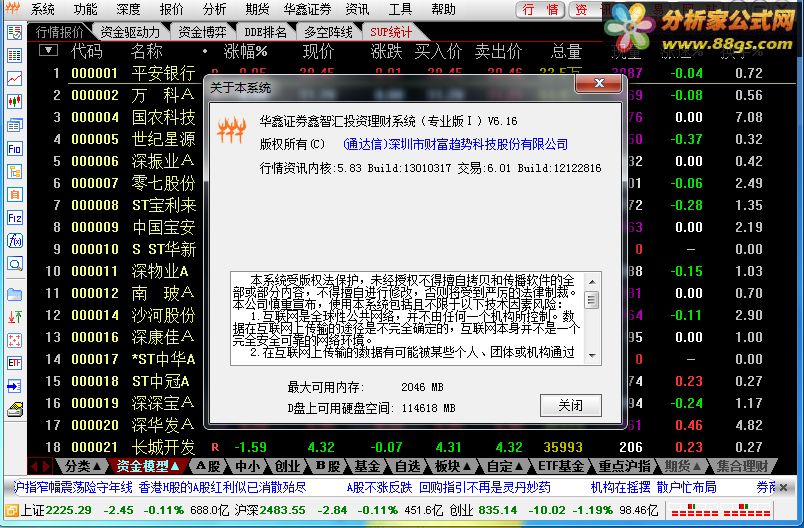This screenshot has height=528, width=804.
Task: Click the stacked windows sidebar icon
Action: 14,125
